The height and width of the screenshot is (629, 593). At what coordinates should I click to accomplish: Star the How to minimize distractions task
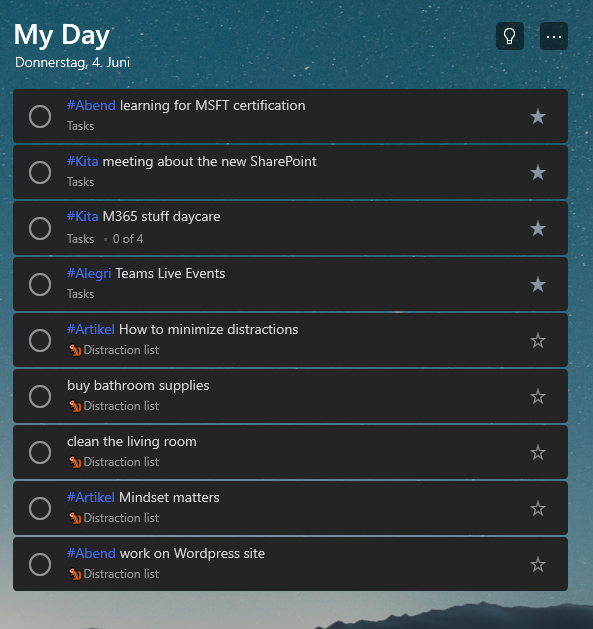pos(538,341)
